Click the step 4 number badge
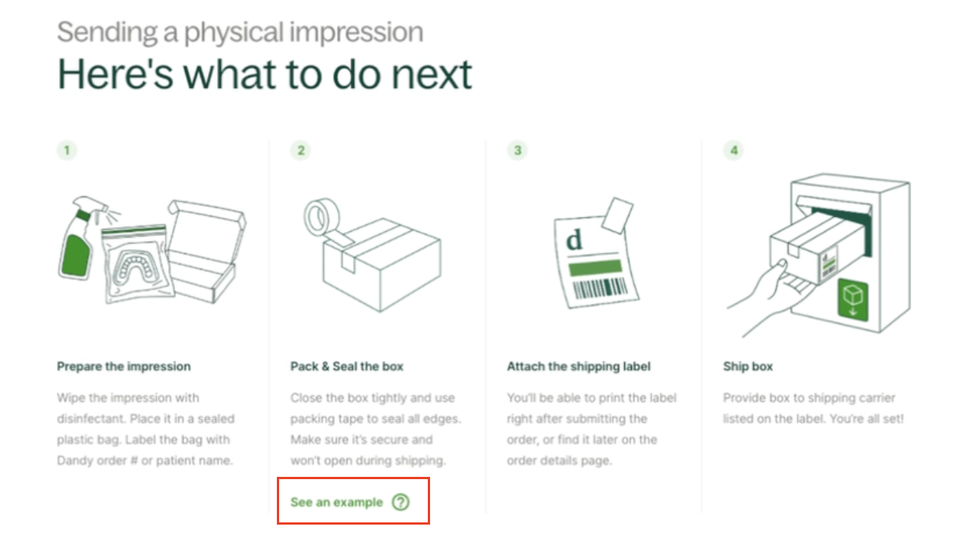This screenshot has height=536, width=980. click(x=733, y=150)
